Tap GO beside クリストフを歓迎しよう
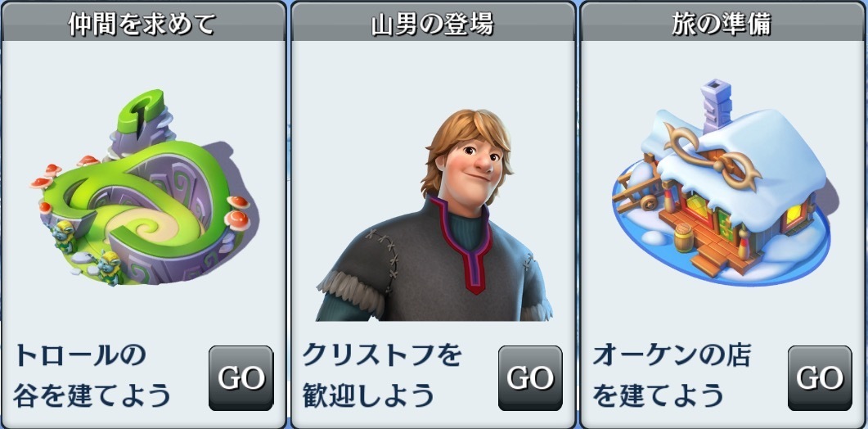 (x=530, y=378)
